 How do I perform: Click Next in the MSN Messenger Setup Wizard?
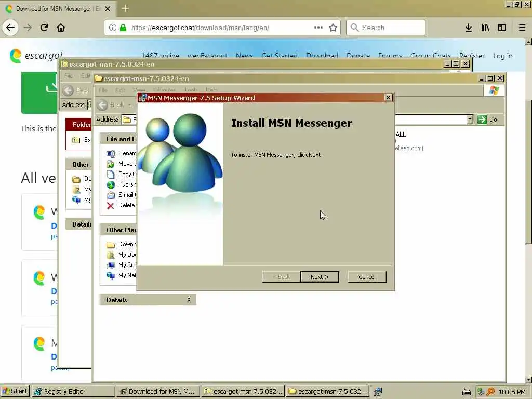(320, 277)
